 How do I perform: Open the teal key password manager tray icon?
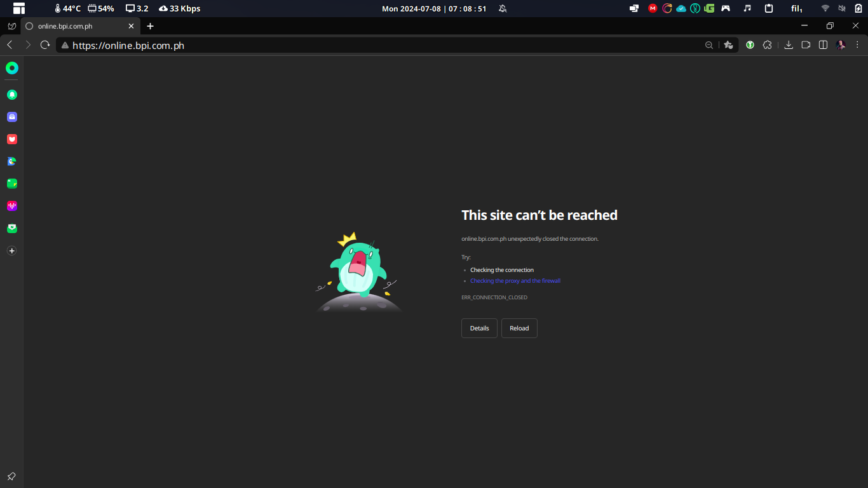(696, 8)
